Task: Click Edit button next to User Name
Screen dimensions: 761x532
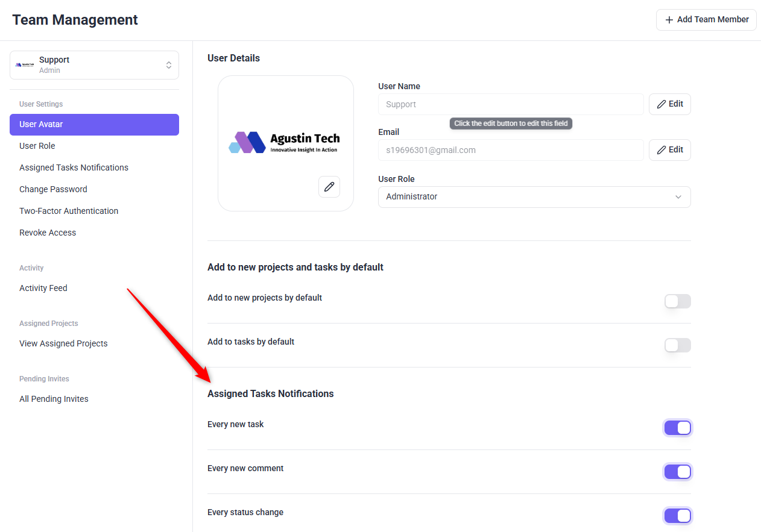Action: [669, 104]
